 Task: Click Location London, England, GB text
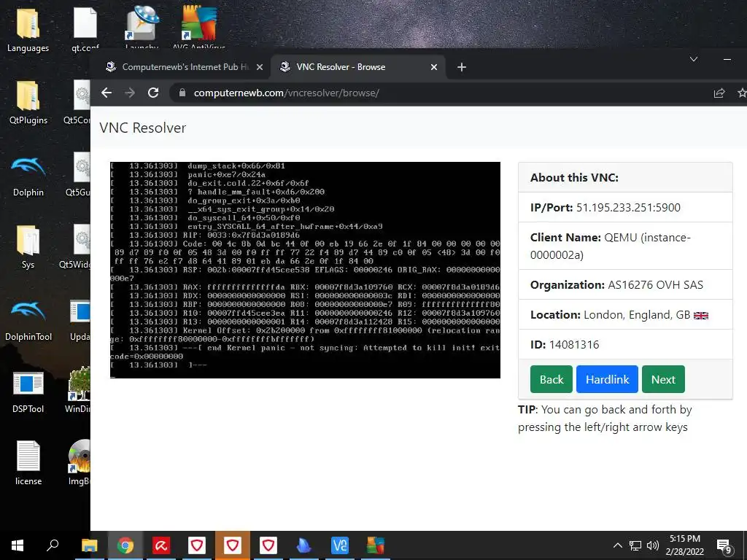[611, 315]
